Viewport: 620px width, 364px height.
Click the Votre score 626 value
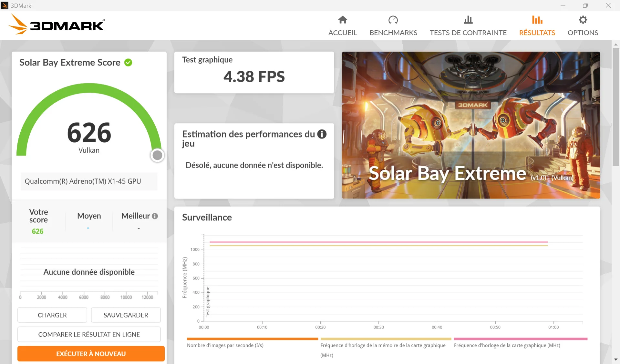point(38,231)
